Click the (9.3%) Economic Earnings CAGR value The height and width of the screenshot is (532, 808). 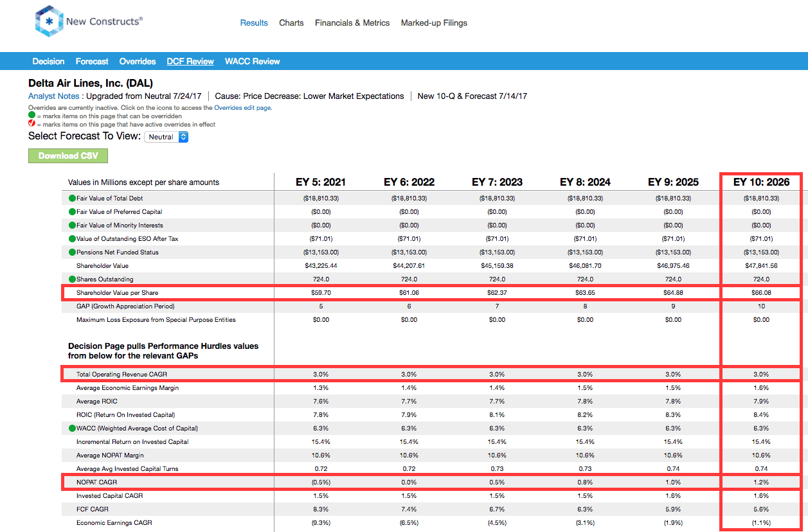coord(321,522)
